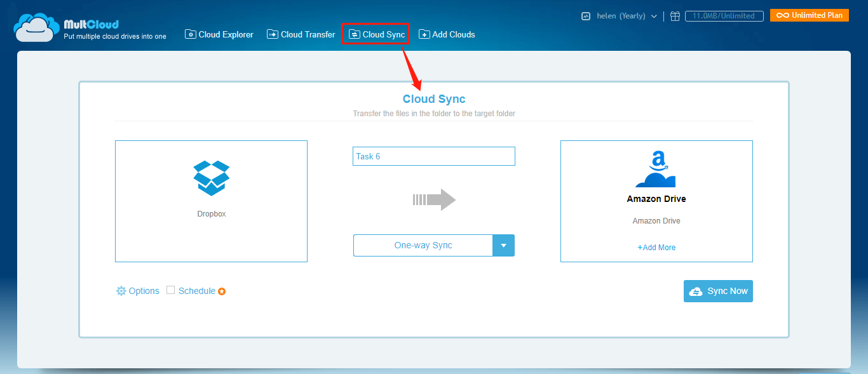
Task: Select the Amazon Drive destination icon
Action: pyautogui.click(x=656, y=169)
